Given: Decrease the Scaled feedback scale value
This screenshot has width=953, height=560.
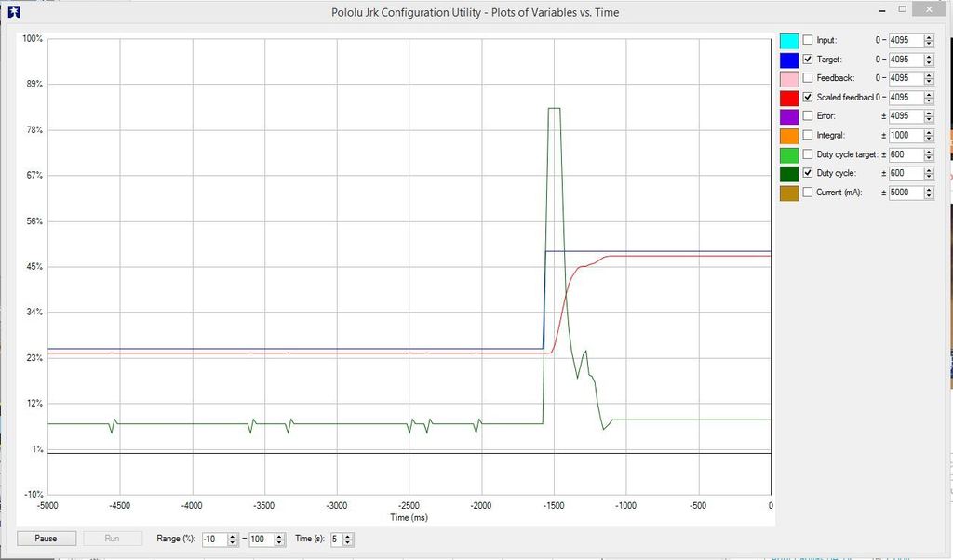Looking at the screenshot, I should 929,100.
